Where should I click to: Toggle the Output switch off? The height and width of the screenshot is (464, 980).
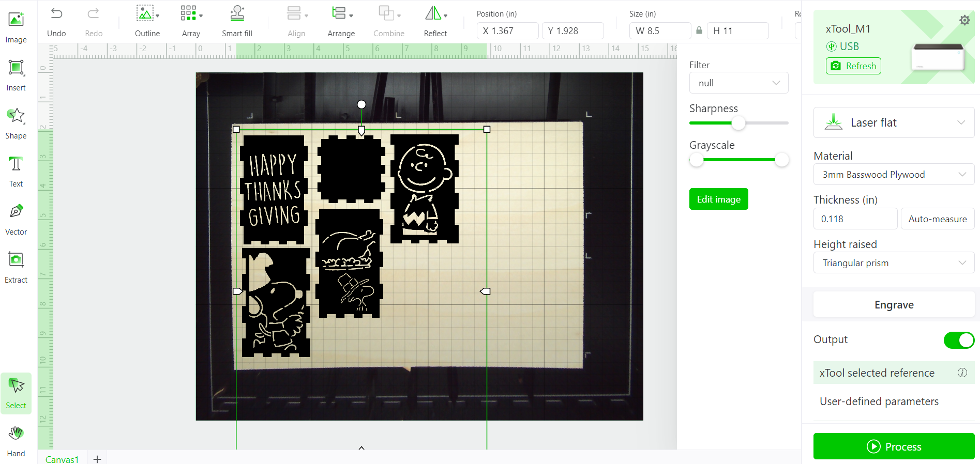point(959,340)
